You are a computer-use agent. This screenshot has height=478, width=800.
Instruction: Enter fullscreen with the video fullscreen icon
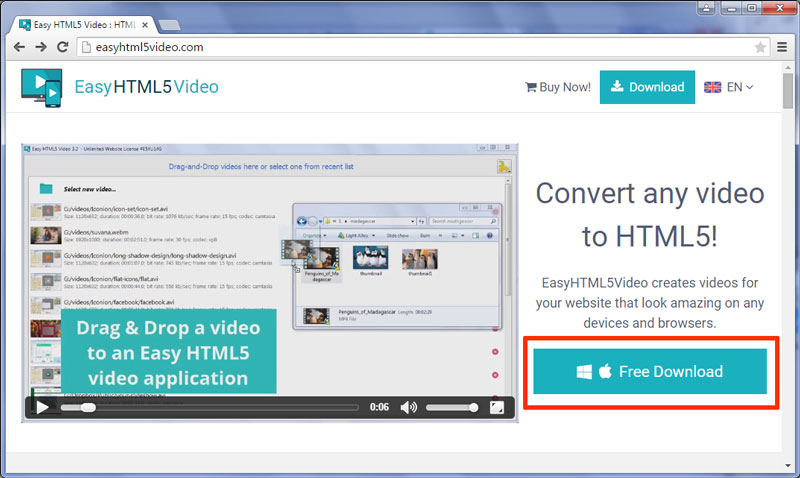tap(497, 407)
